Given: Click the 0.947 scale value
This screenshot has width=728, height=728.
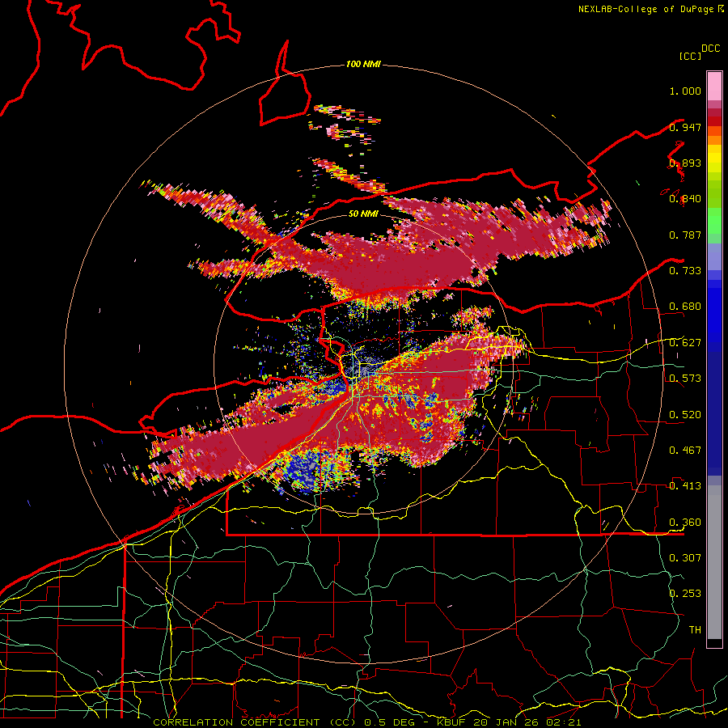Looking at the screenshot, I should [x=685, y=127].
